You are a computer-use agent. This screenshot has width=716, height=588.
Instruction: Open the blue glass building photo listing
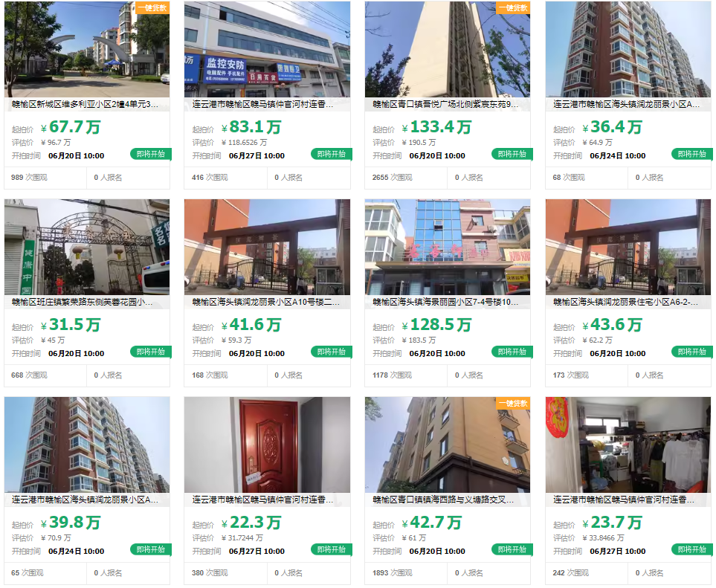pyautogui.click(x=448, y=247)
